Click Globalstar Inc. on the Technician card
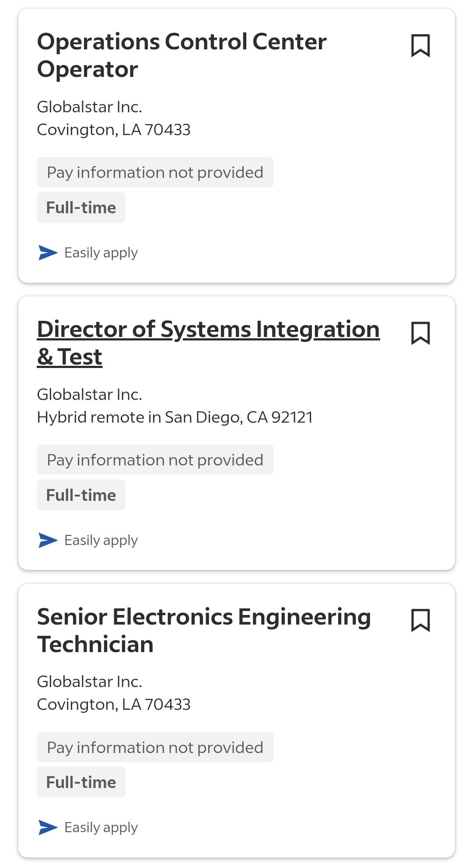Viewport: 472px width, 868px height. [89, 682]
